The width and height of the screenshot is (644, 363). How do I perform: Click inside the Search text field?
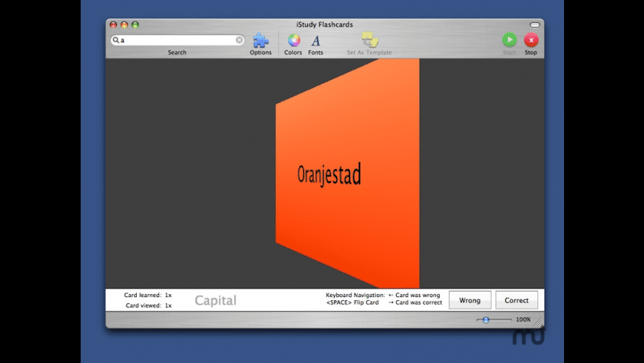(178, 40)
